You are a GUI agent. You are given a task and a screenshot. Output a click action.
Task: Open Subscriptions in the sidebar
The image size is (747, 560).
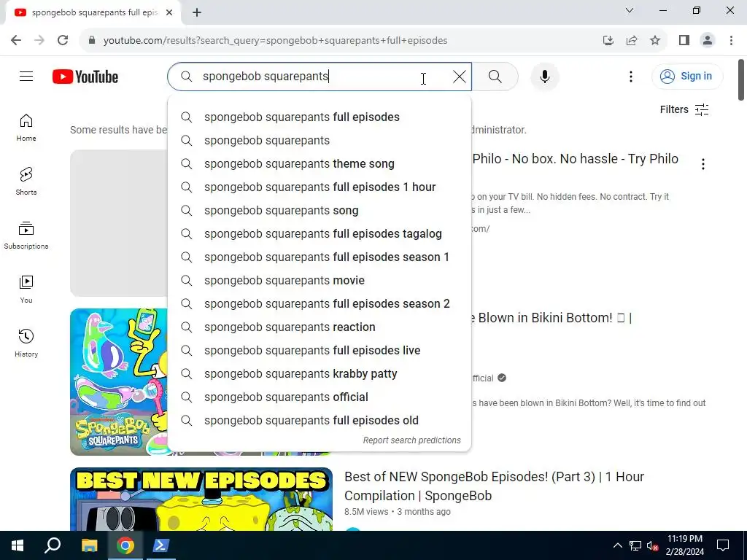(26, 236)
